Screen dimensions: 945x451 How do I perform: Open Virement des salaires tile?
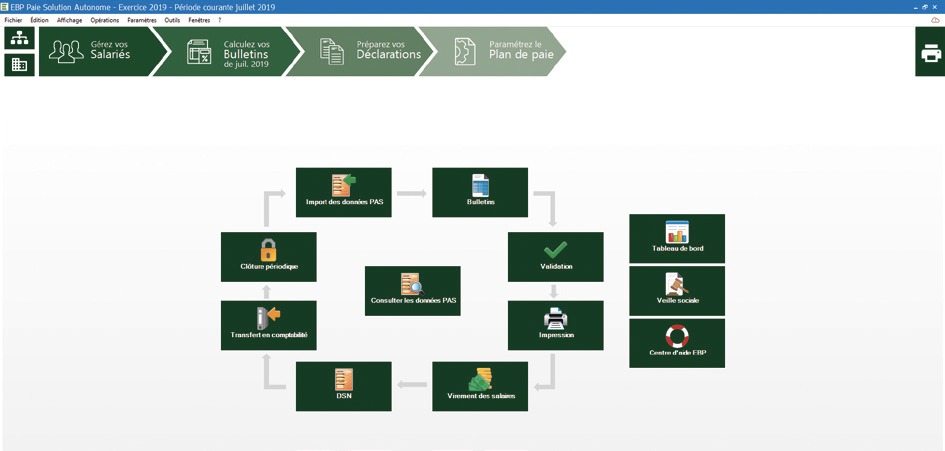click(x=480, y=386)
